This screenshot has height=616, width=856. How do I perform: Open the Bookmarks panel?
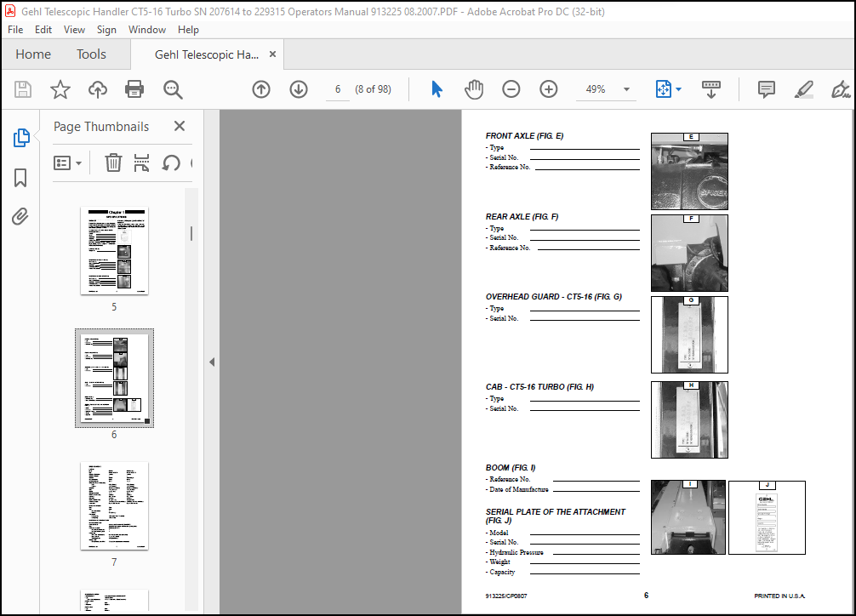(x=20, y=178)
